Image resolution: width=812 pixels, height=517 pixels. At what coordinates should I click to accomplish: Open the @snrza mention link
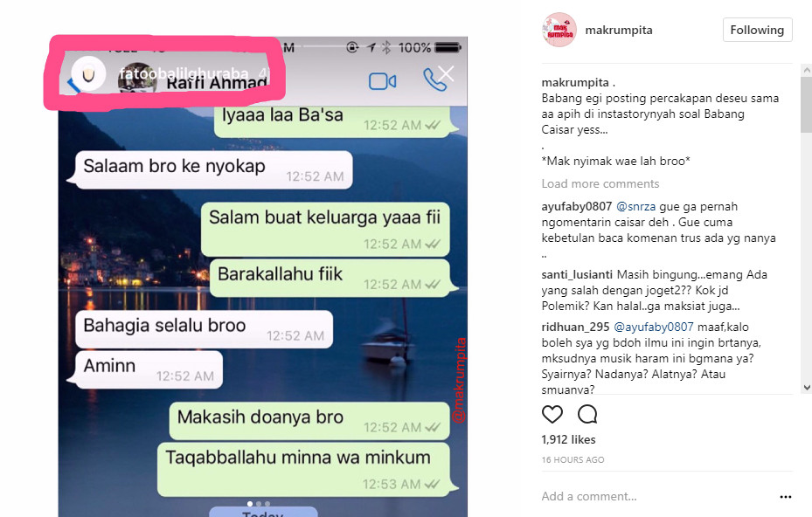635,206
